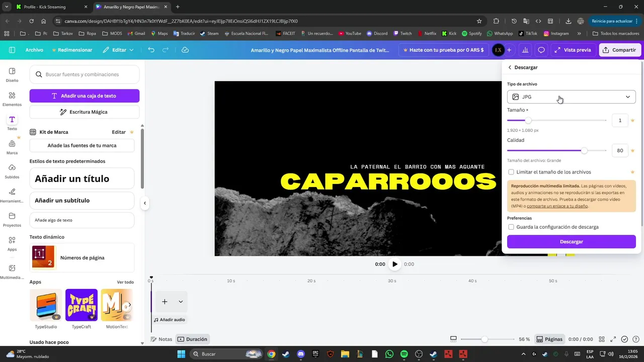Check Guarda la configuración de descarga
Viewport: 644px width, 362px height.
click(511, 227)
